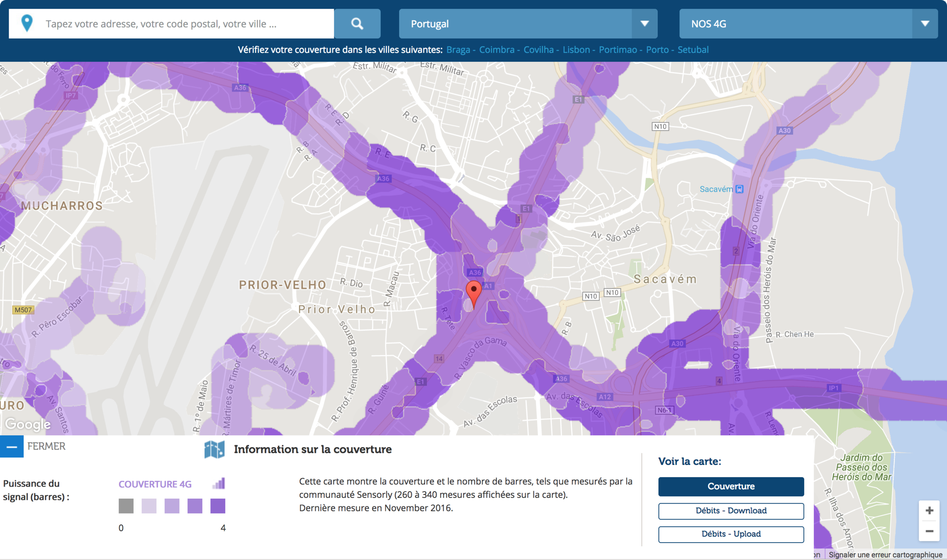Click the Sacavém station transit icon
The width and height of the screenshot is (947, 560).
tap(739, 189)
